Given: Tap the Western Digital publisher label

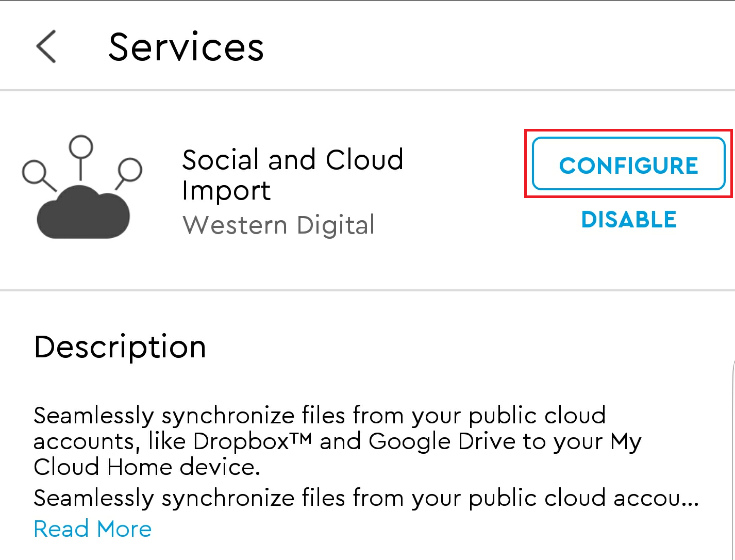Looking at the screenshot, I should [279, 225].
